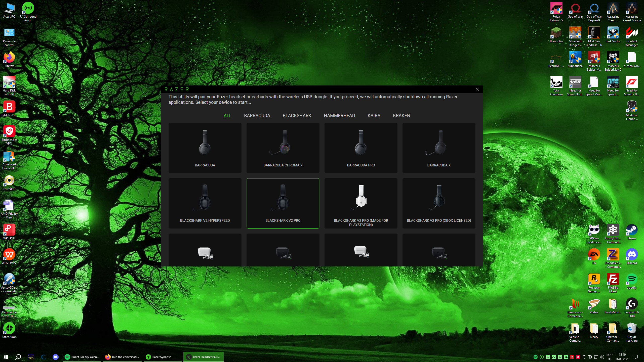The height and width of the screenshot is (362, 644).
Task: Select the Logitech G HUB icon
Action: pyautogui.click(x=632, y=307)
